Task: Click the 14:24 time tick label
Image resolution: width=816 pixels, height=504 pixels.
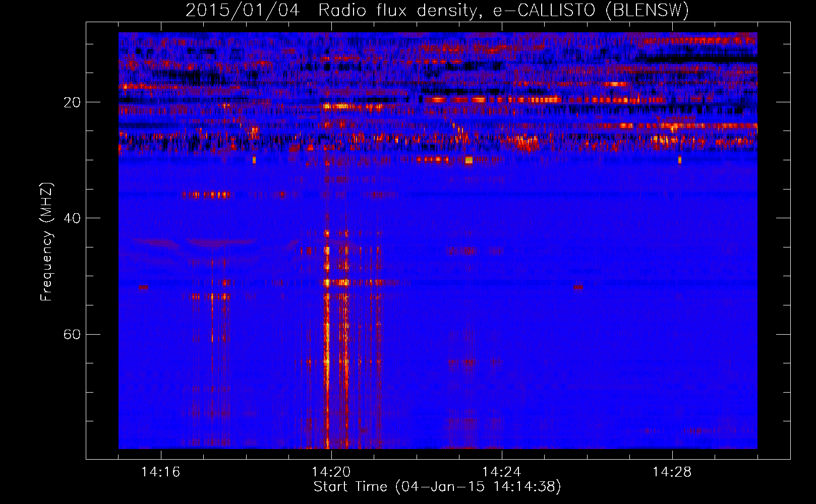Action: [x=501, y=472]
